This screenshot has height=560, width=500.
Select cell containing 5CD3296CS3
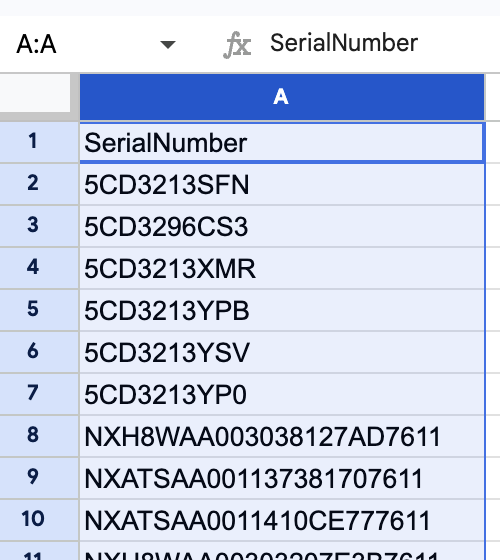click(x=282, y=226)
